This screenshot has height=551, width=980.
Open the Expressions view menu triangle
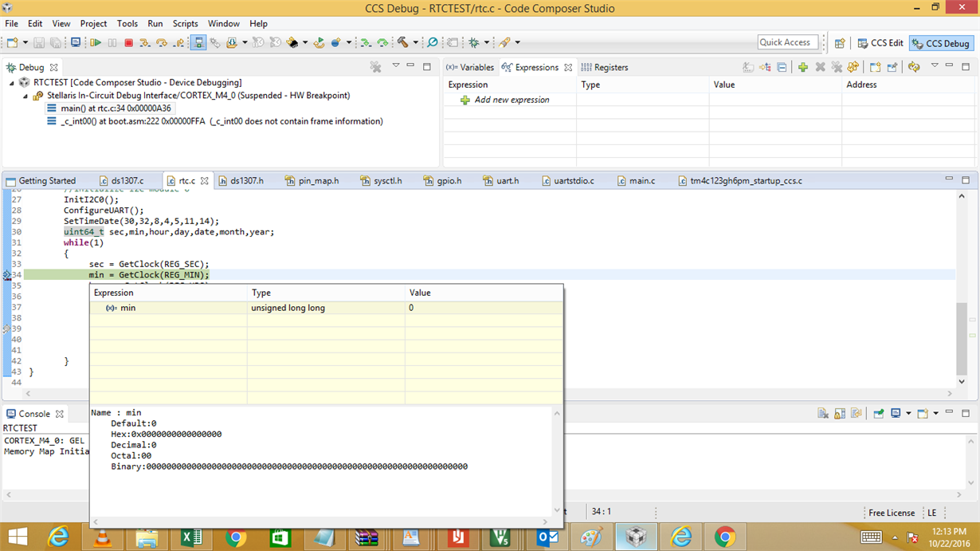point(935,65)
